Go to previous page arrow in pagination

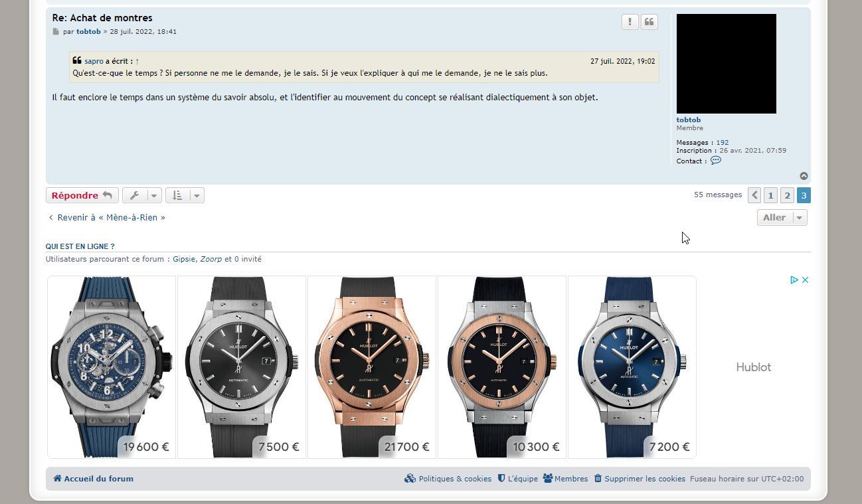[x=754, y=195]
